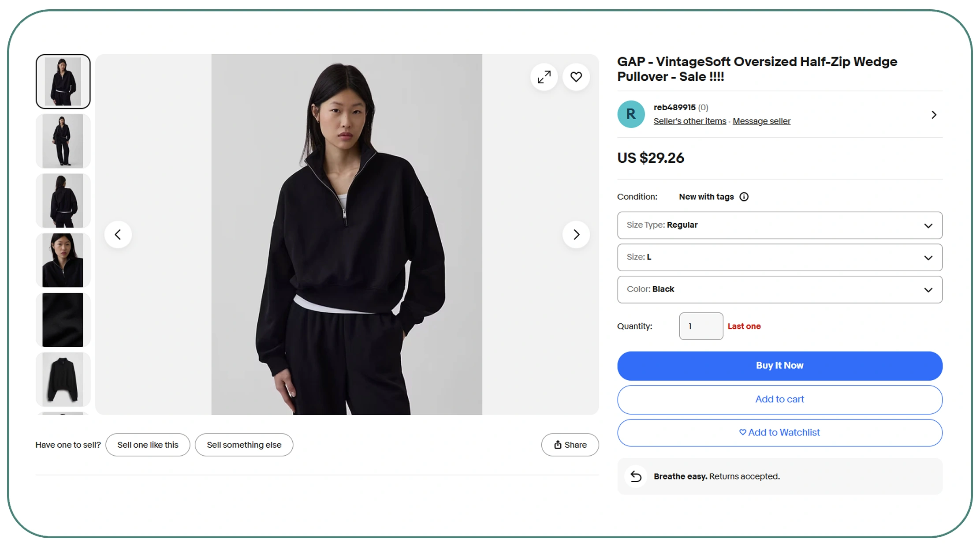Click Sell one like this
Viewport: 980px width, 547px height.
(x=148, y=445)
